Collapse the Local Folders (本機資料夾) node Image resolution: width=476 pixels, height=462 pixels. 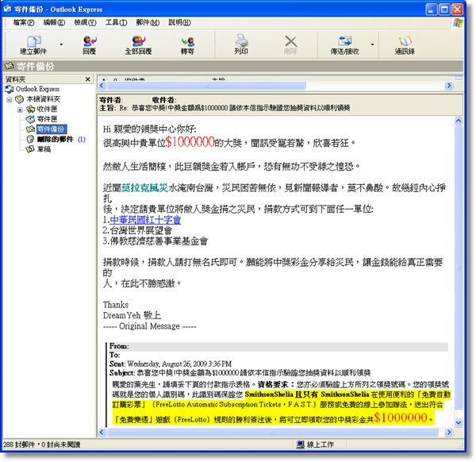coord(9,99)
